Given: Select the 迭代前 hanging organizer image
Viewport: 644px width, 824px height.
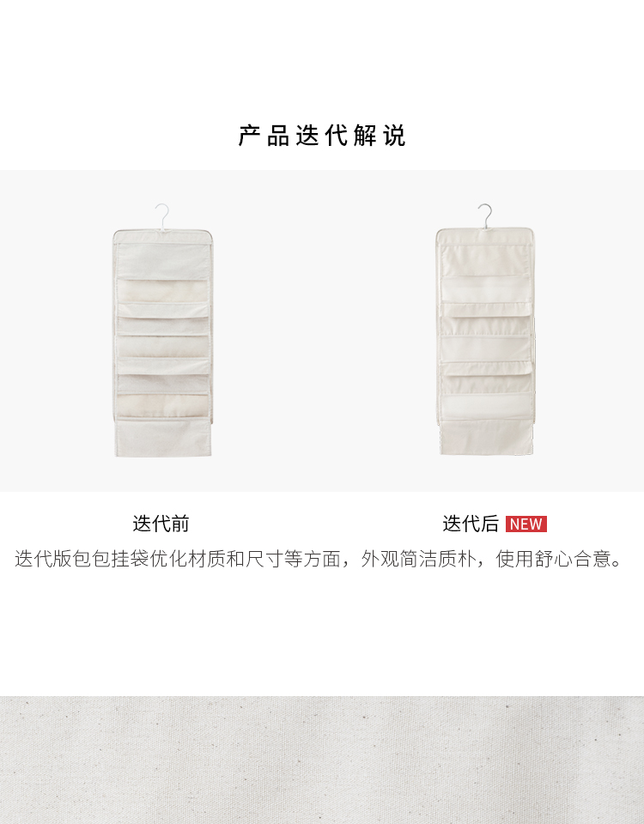Looking at the screenshot, I should [x=162, y=330].
